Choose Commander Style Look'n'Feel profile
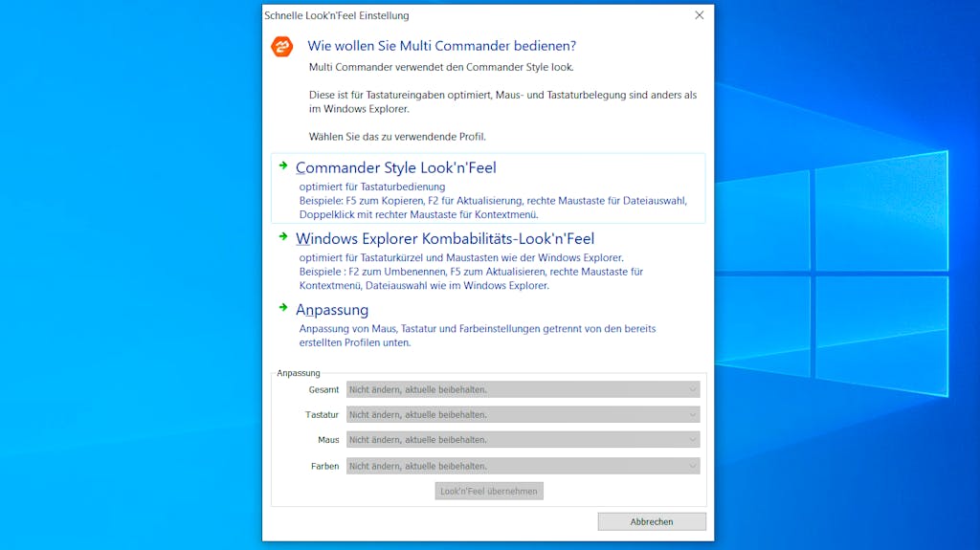Image resolution: width=980 pixels, height=550 pixels. (488, 188)
